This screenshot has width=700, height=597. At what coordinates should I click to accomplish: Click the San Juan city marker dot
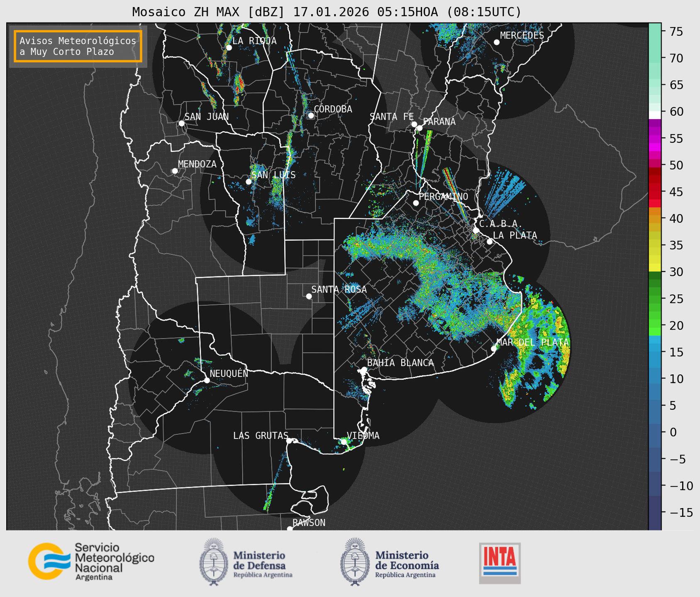point(181,123)
